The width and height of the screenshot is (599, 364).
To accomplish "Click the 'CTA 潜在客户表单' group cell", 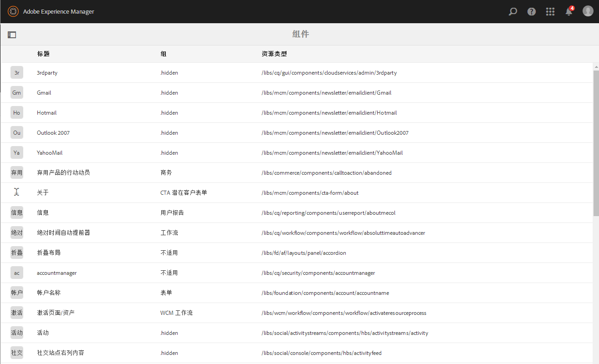I will (184, 193).
